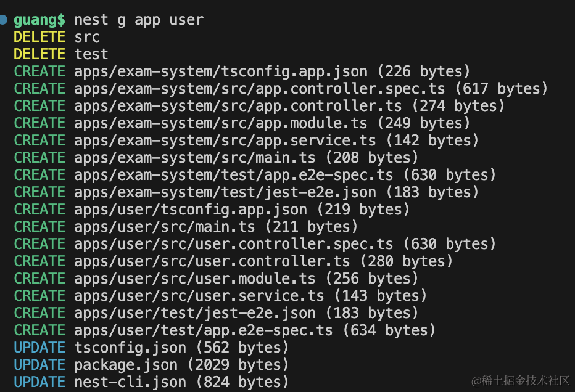This screenshot has height=392, width=575.
Task: Open apps/exam-system/src/app.service.ts path
Action: click(x=225, y=141)
